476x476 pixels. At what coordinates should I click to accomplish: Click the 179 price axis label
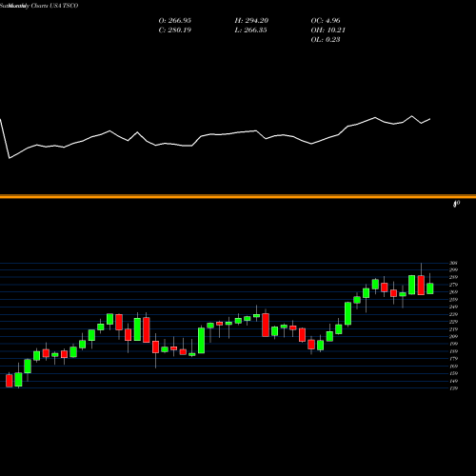pos(453,359)
